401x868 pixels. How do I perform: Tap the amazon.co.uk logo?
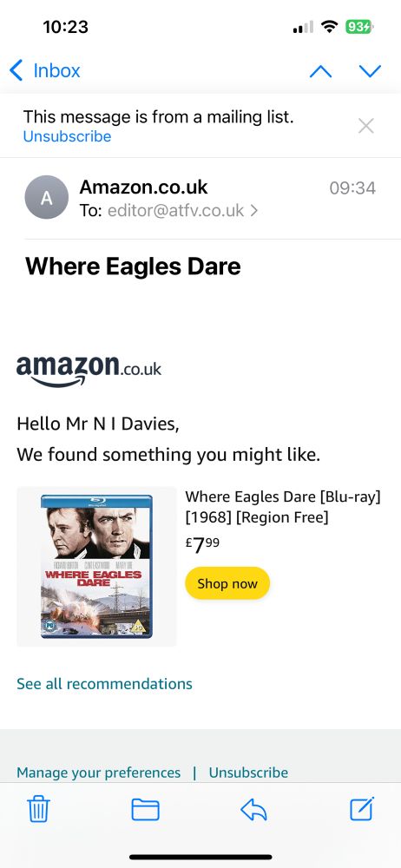[89, 371]
